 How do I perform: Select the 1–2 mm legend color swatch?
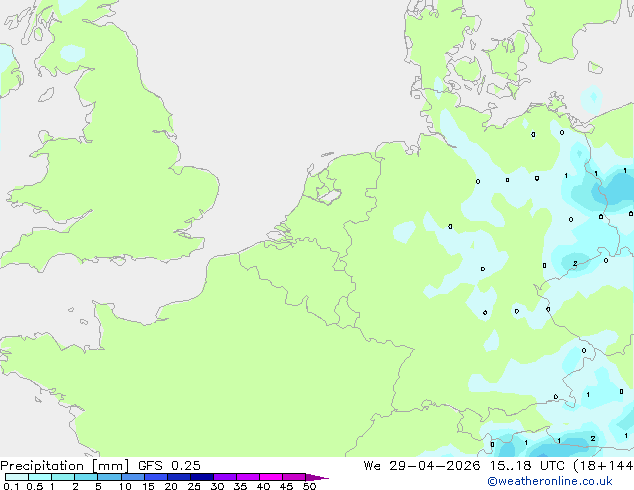[63, 477]
